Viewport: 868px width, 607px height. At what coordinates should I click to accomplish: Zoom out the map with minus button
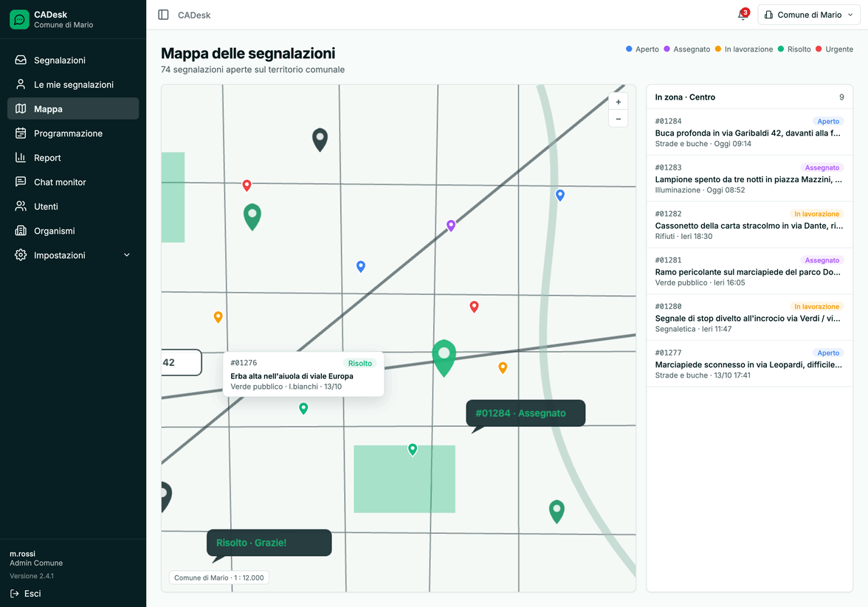click(619, 119)
